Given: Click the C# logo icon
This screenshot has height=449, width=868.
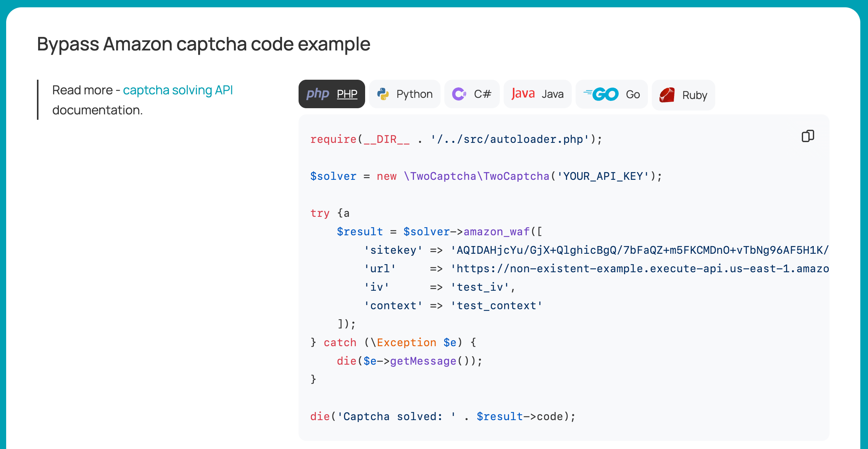Looking at the screenshot, I should [x=460, y=94].
